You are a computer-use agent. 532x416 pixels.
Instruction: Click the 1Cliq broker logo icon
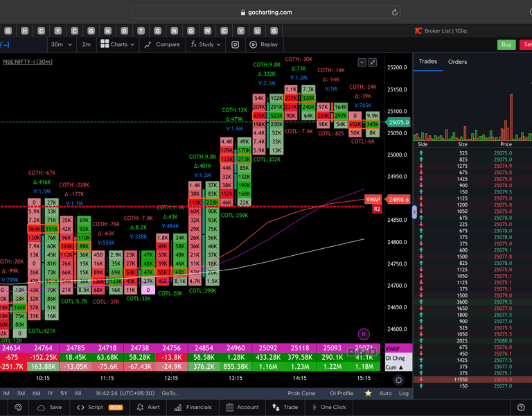point(418,31)
